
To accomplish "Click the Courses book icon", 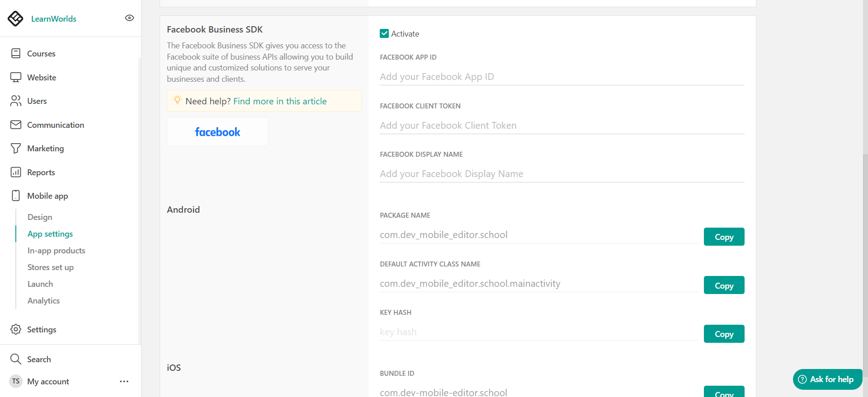I will point(16,53).
